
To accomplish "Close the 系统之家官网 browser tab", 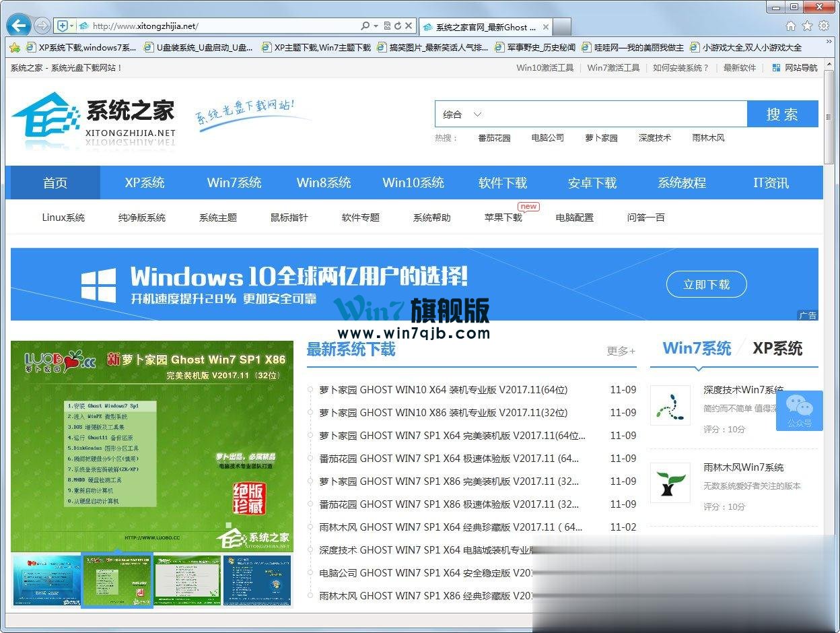I will [546, 27].
